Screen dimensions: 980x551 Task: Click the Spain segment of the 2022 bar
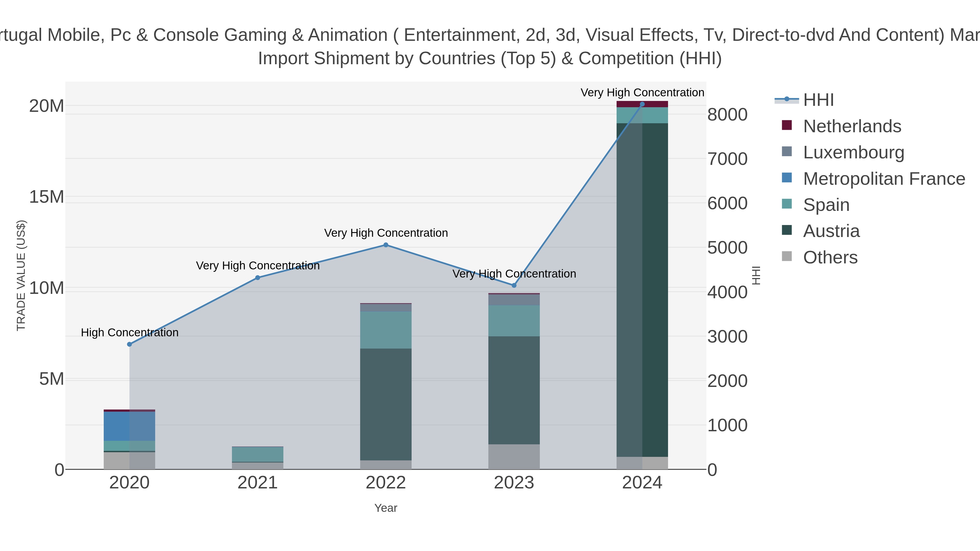(386, 330)
